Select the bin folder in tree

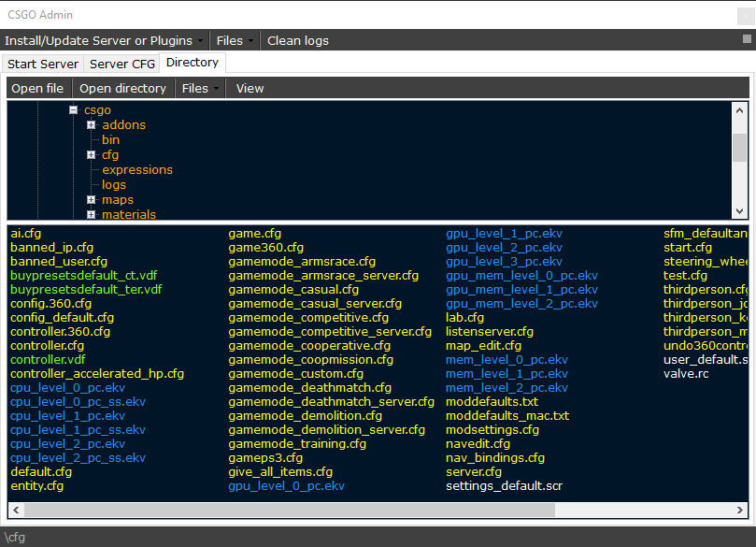coord(110,140)
